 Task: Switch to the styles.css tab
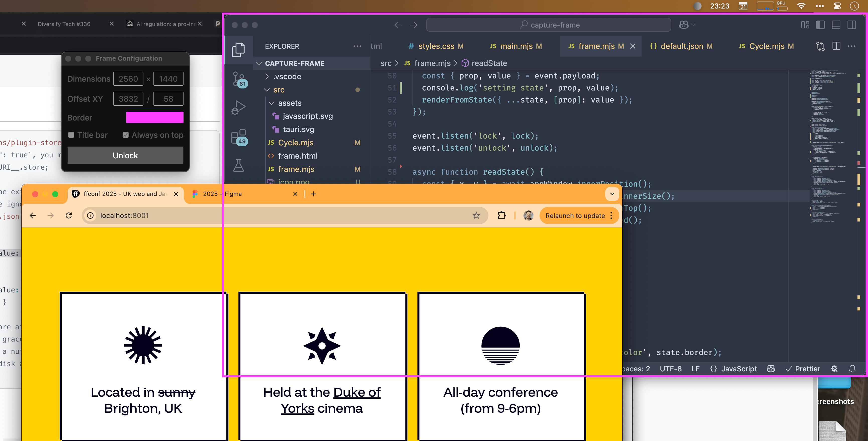436,46
